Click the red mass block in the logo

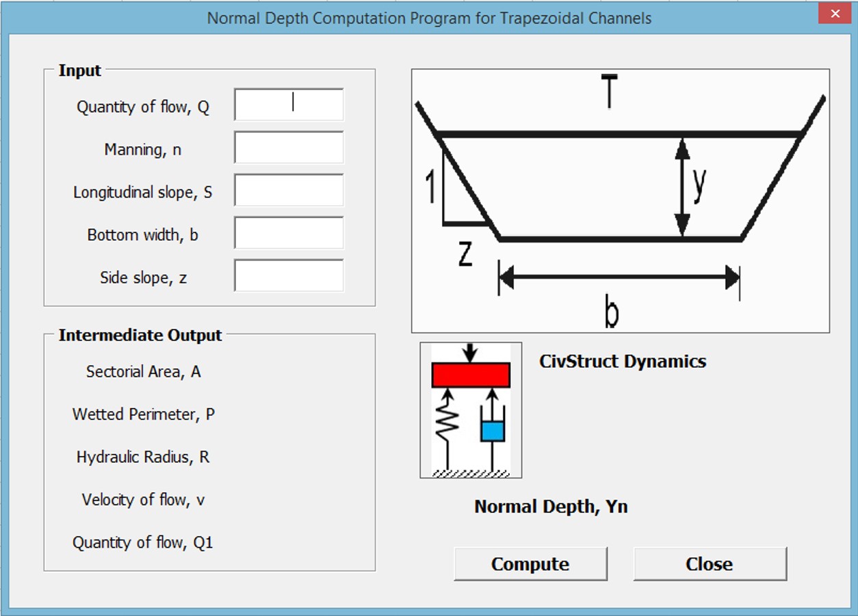tap(470, 374)
